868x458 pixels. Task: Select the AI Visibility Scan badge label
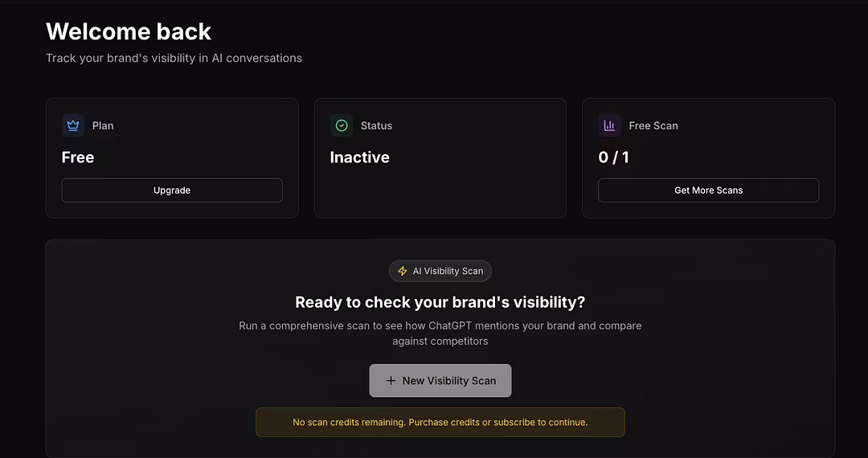(x=448, y=271)
